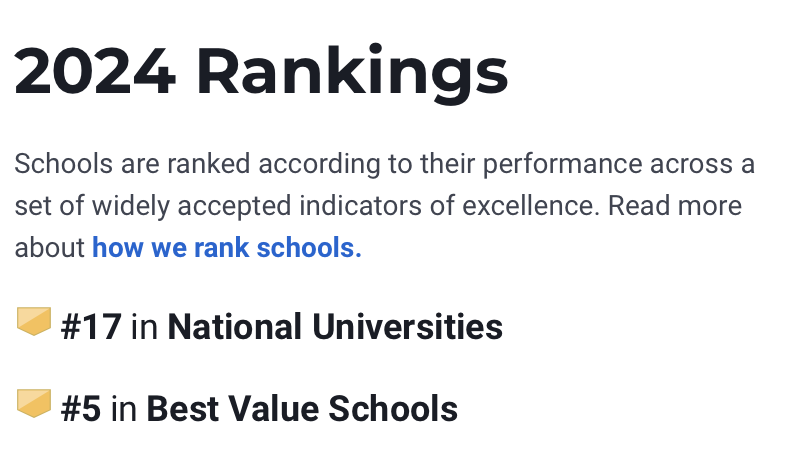Click the word "Value" in Best Value Schools
The width and height of the screenshot is (788, 458).
pyautogui.click(x=273, y=409)
